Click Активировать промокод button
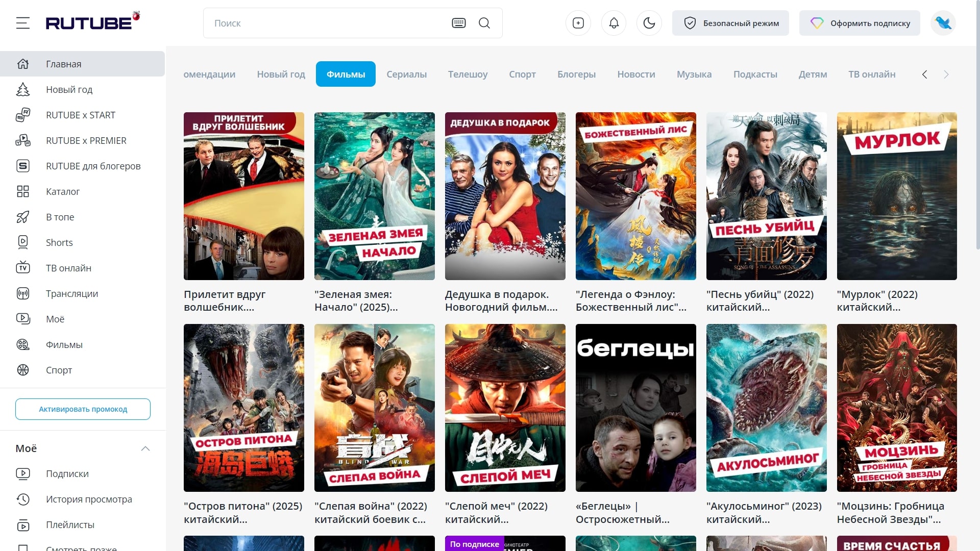This screenshot has height=551, width=980. [x=83, y=409]
